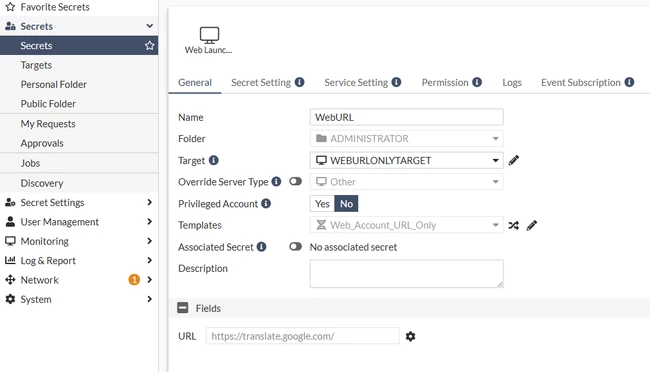Click the Monitoring monitor icon in sidebar
Viewport: 650px width, 372px height.
(10, 241)
